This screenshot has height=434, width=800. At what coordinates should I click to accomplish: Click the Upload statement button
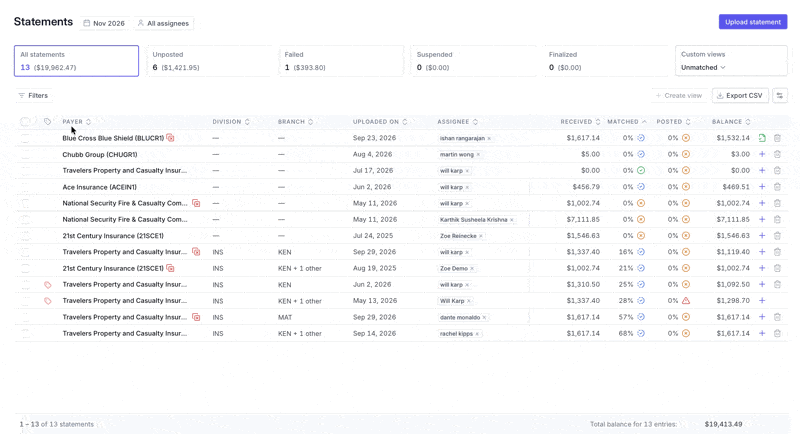[x=753, y=22]
